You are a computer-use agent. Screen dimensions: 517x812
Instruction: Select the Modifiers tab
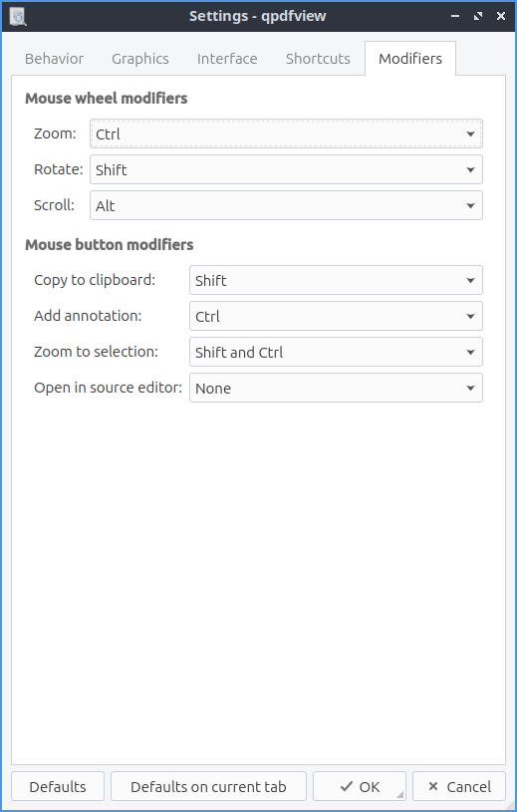[410, 59]
